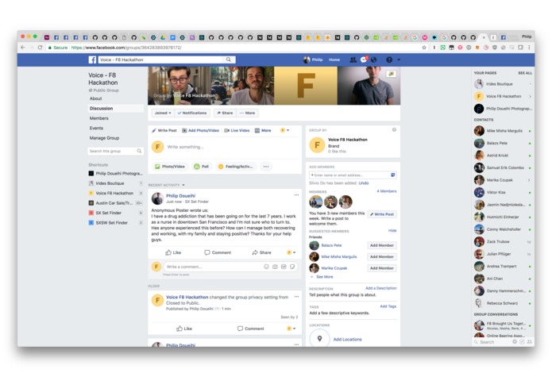Viewport: 552px width, 392px height.
Task: Open the group More menu
Action: click(x=247, y=113)
